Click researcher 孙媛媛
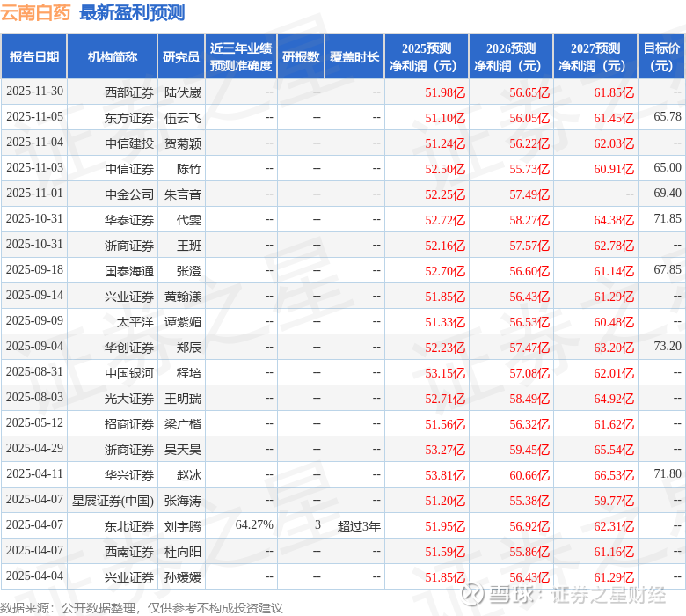 tap(183, 577)
